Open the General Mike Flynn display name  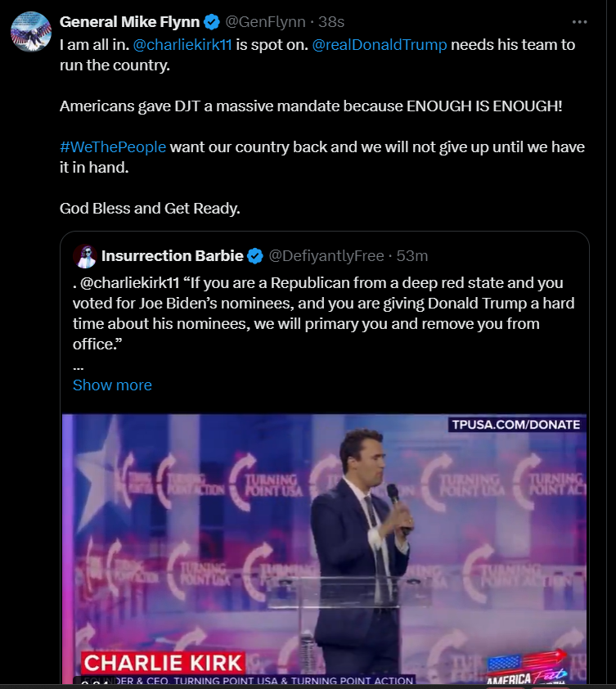(x=129, y=22)
